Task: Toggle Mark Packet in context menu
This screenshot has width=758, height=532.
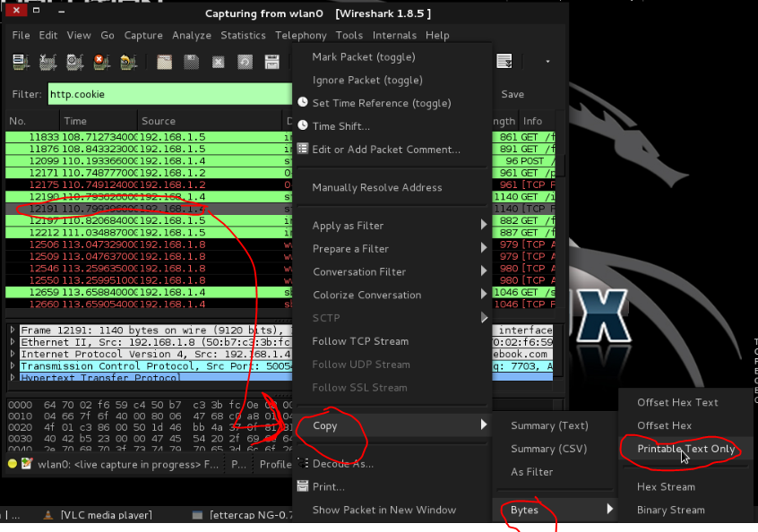Action: click(364, 57)
